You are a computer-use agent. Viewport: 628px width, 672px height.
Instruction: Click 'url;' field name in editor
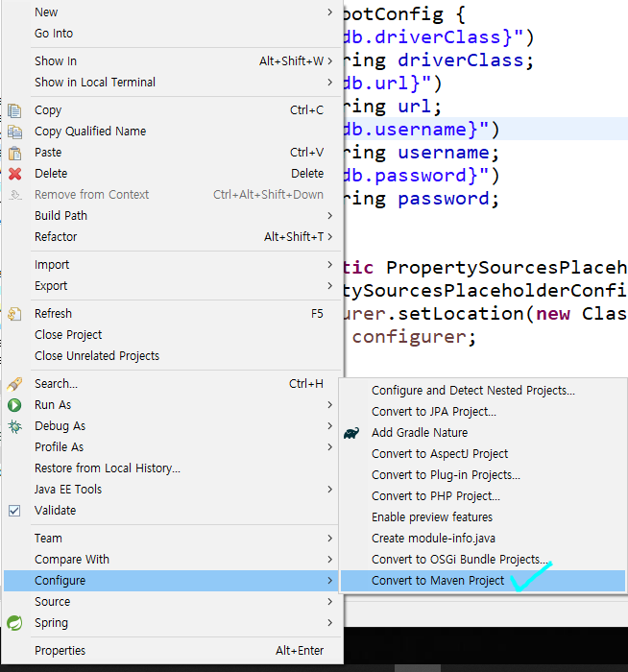tap(420, 107)
